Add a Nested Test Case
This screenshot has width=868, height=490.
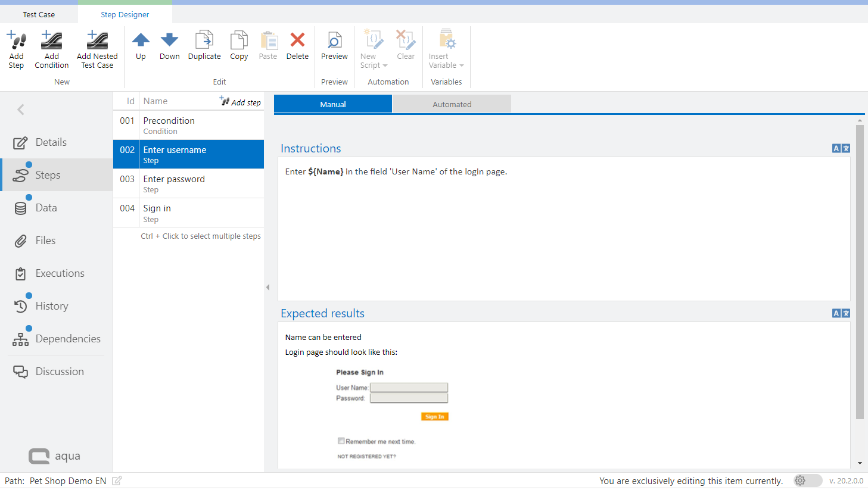97,40
